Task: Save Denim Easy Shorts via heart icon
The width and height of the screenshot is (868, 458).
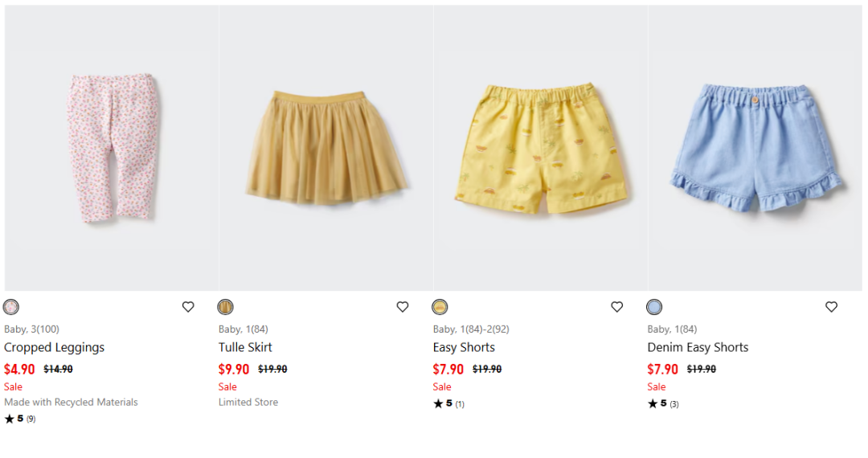Action: pyautogui.click(x=832, y=307)
